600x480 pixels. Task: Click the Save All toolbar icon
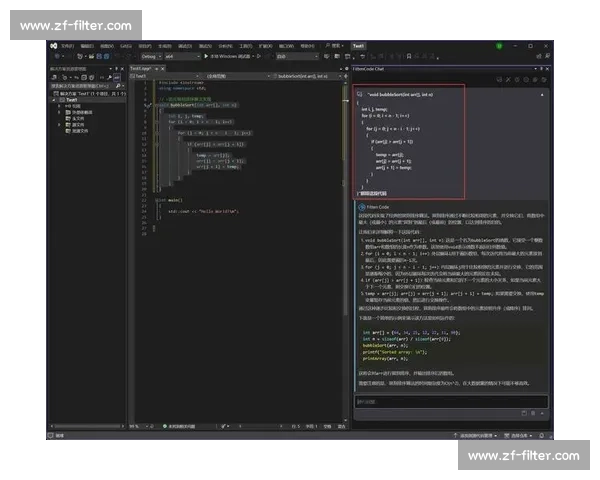coord(106,56)
